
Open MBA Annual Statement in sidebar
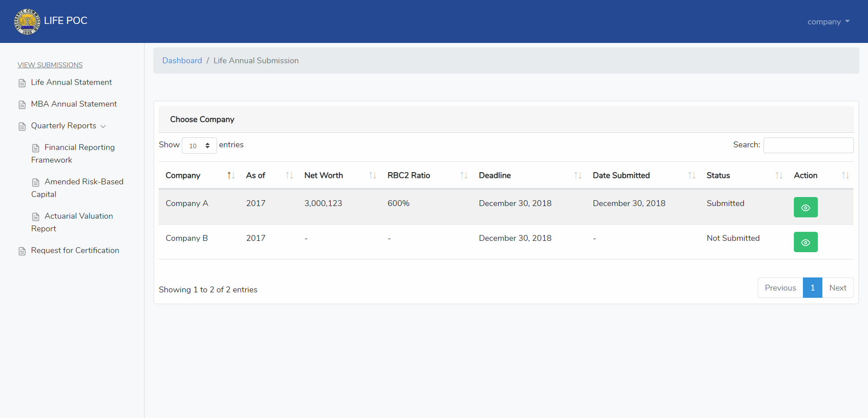tap(74, 104)
